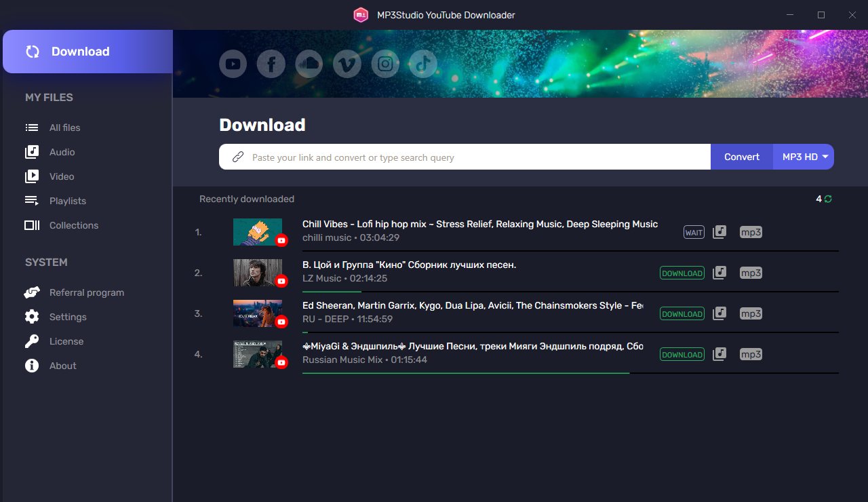
Task: Click the Convert button
Action: click(742, 157)
